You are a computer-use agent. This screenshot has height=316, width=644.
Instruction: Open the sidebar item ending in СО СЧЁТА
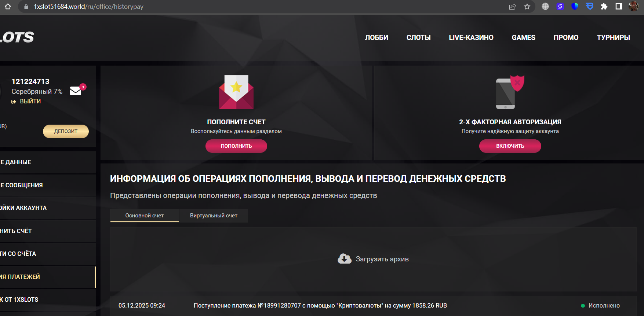(x=48, y=254)
